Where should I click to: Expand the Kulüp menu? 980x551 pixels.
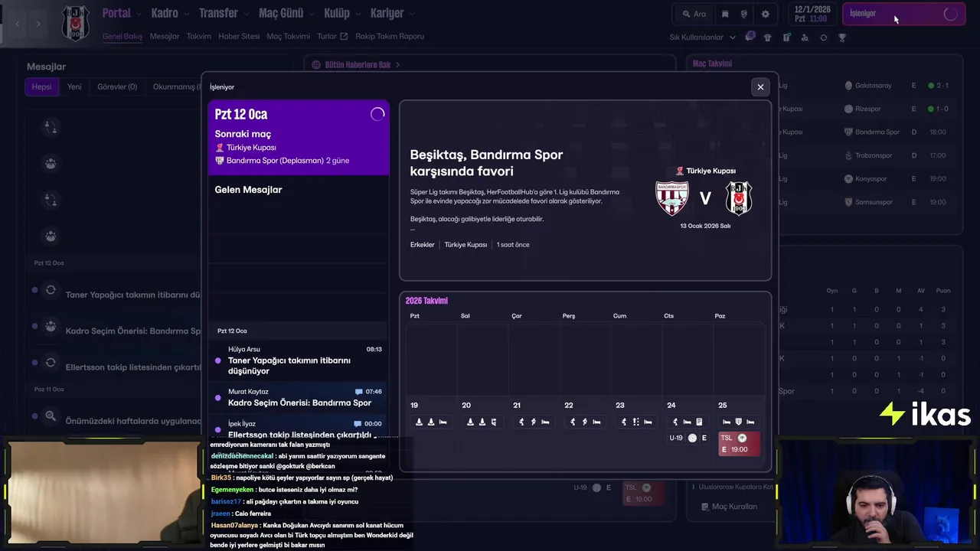pyautogui.click(x=342, y=13)
